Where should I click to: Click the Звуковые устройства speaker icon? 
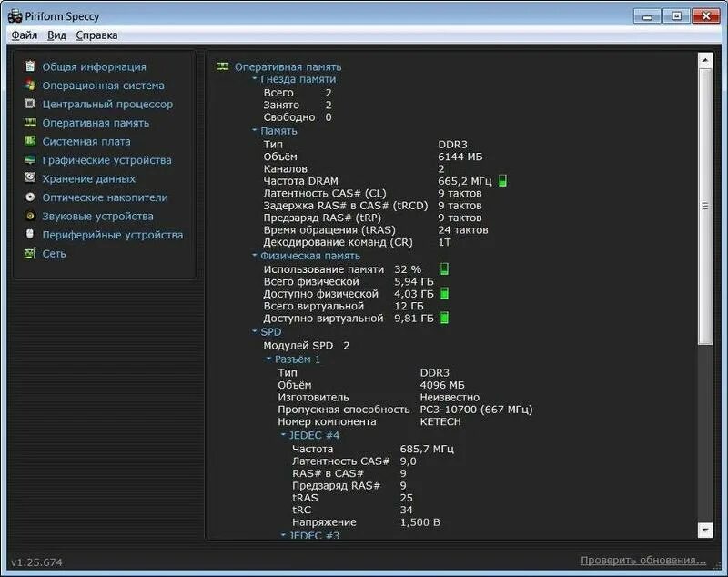30,216
